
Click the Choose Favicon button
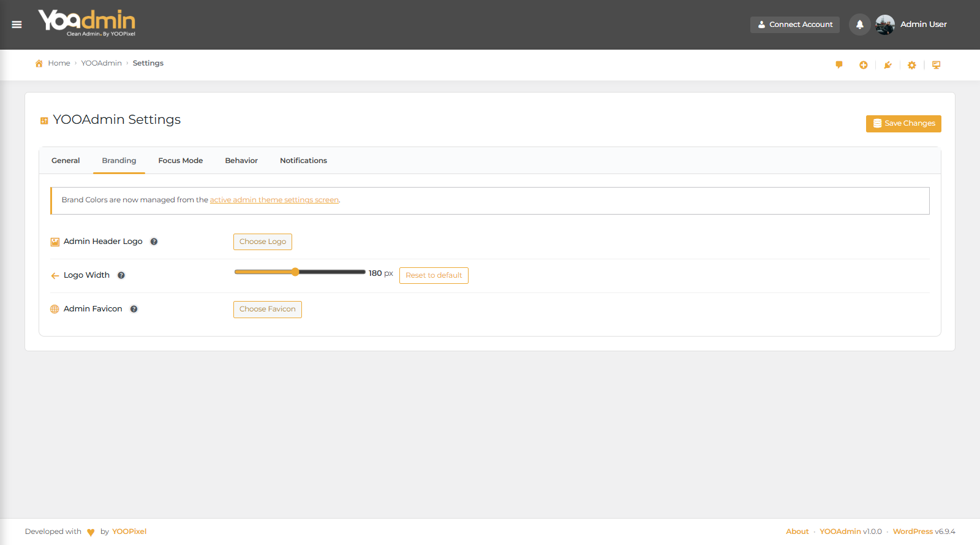tap(268, 309)
